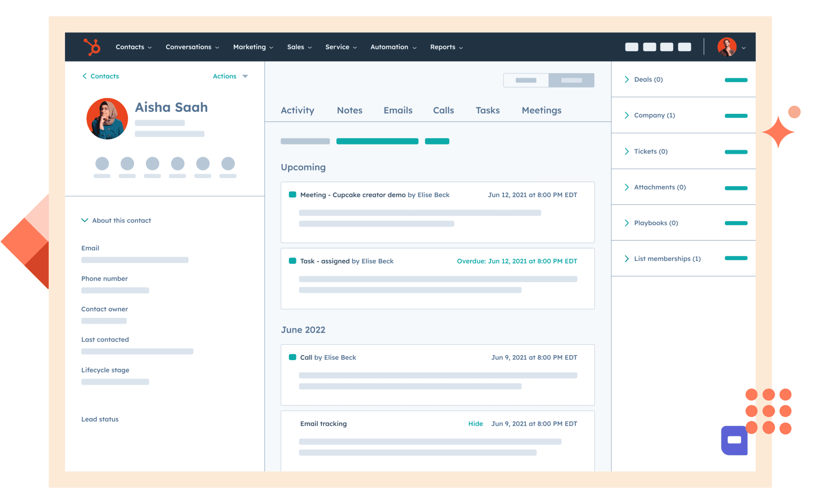Image resolution: width=821 pixels, height=504 pixels.
Task: Click the user avatar in top bar
Action: coord(727,47)
